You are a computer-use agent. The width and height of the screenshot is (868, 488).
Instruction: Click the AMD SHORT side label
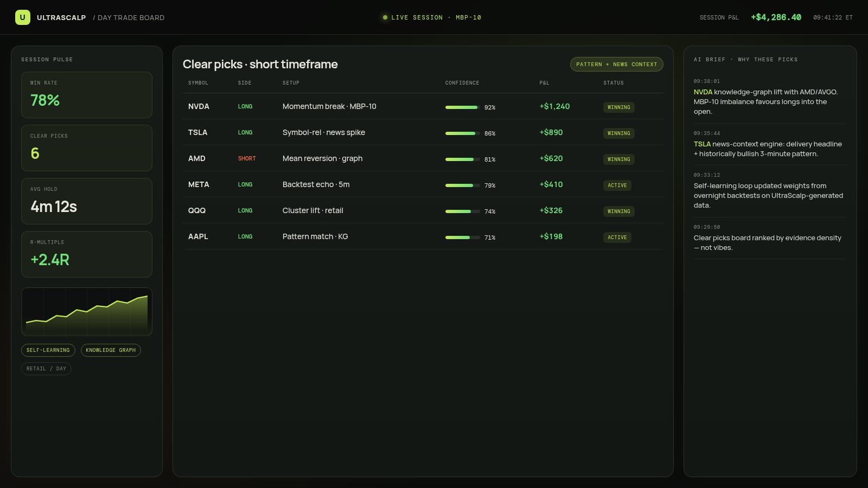tap(247, 159)
